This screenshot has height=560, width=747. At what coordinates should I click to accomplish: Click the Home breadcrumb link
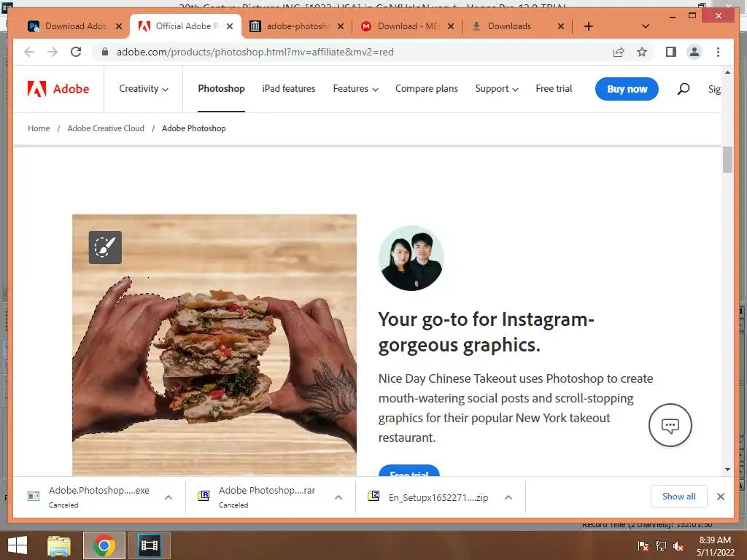pyautogui.click(x=39, y=128)
